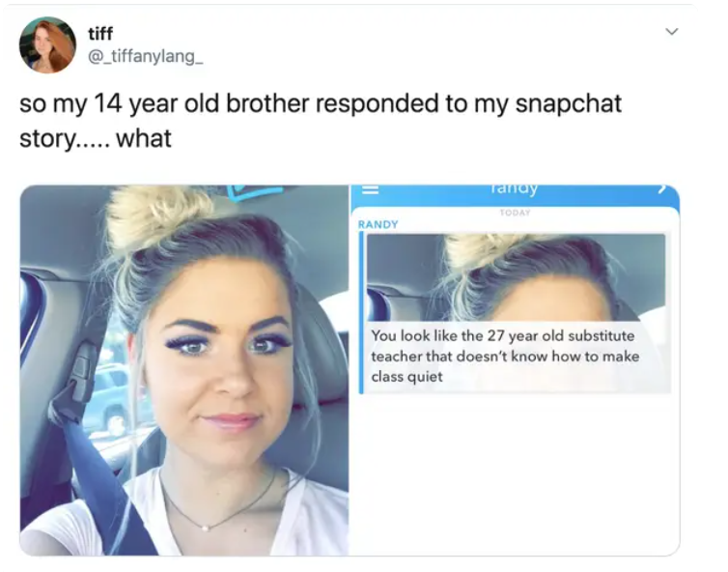Viewport: 728px width, 572px height.
Task: Tap the randy chat title
Action: tap(514, 188)
